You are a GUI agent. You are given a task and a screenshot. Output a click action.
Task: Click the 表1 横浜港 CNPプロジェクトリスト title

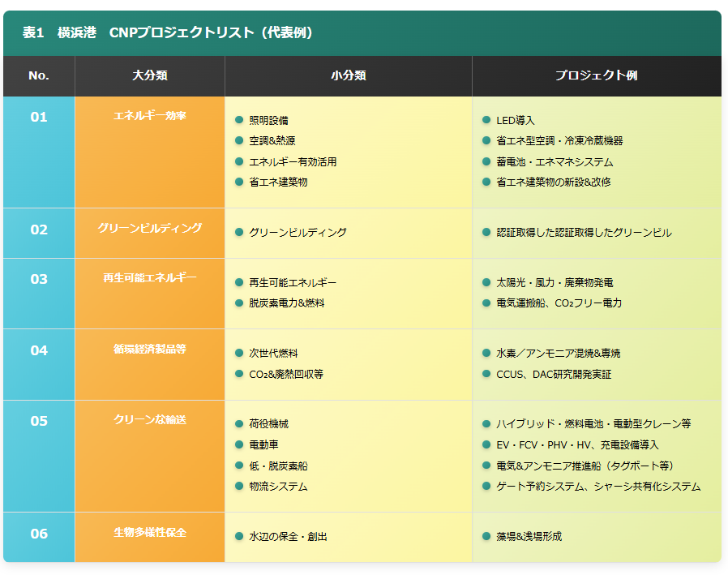168,32
